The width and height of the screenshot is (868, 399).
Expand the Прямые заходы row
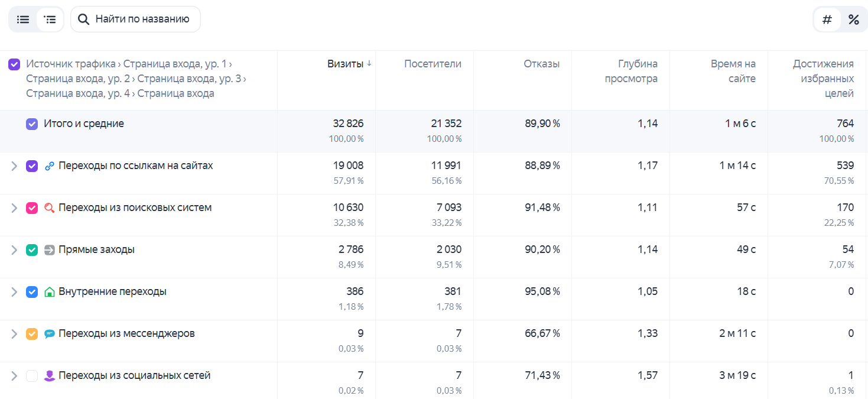click(x=15, y=250)
